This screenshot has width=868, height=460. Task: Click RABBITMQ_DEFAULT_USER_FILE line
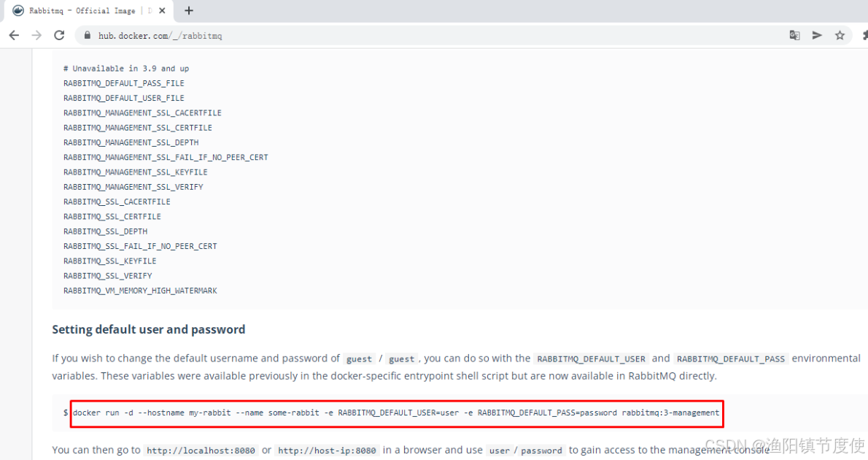(x=124, y=98)
